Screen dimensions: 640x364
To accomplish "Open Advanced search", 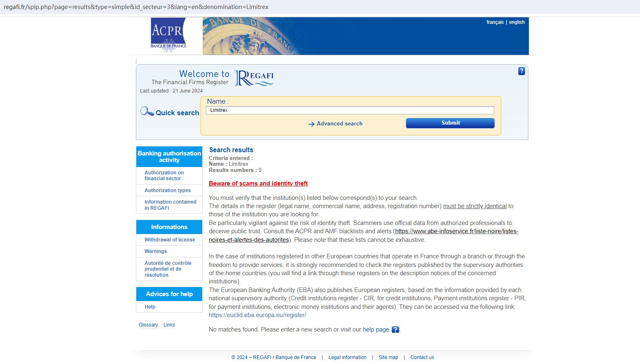I will click(x=339, y=123).
